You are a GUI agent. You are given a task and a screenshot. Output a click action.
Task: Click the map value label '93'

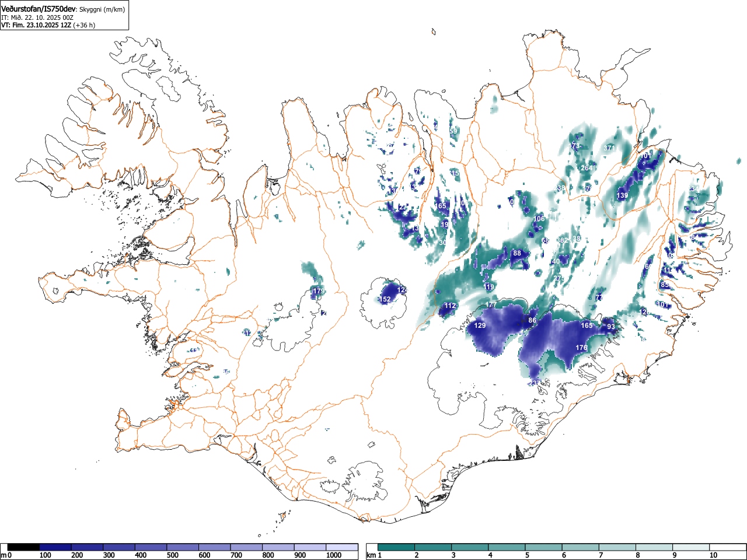pos(611,327)
